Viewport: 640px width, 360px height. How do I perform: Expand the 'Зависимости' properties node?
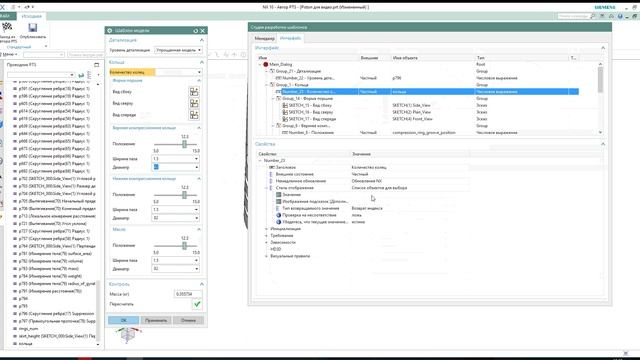(x=267, y=242)
